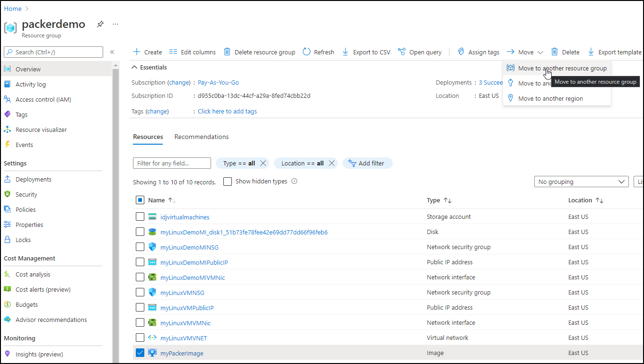Sort by the Name column header

[162, 200]
